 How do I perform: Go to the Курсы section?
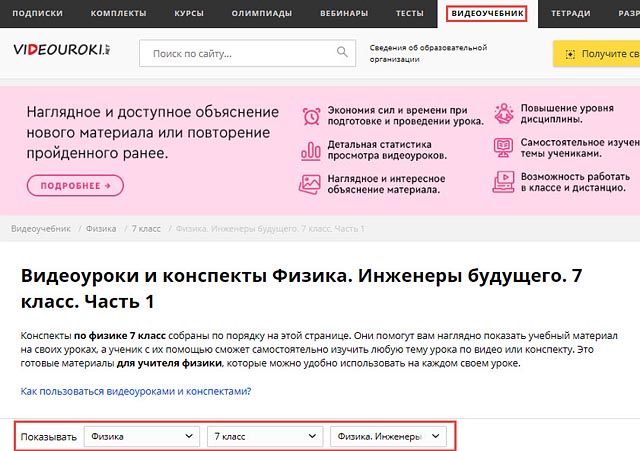(x=189, y=13)
